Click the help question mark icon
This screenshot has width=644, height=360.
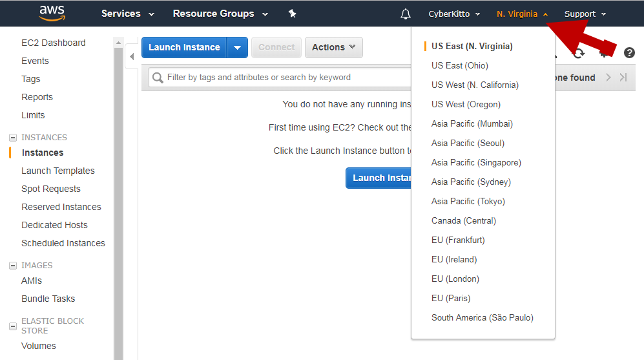(628, 52)
